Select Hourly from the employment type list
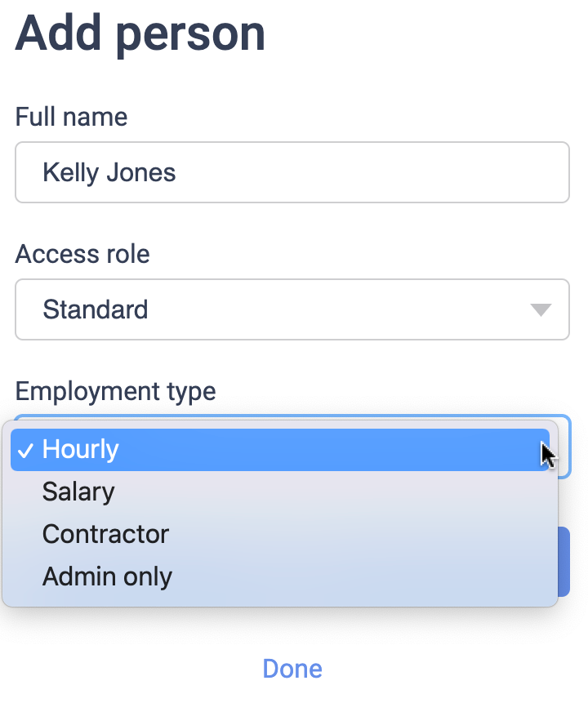 (81, 450)
